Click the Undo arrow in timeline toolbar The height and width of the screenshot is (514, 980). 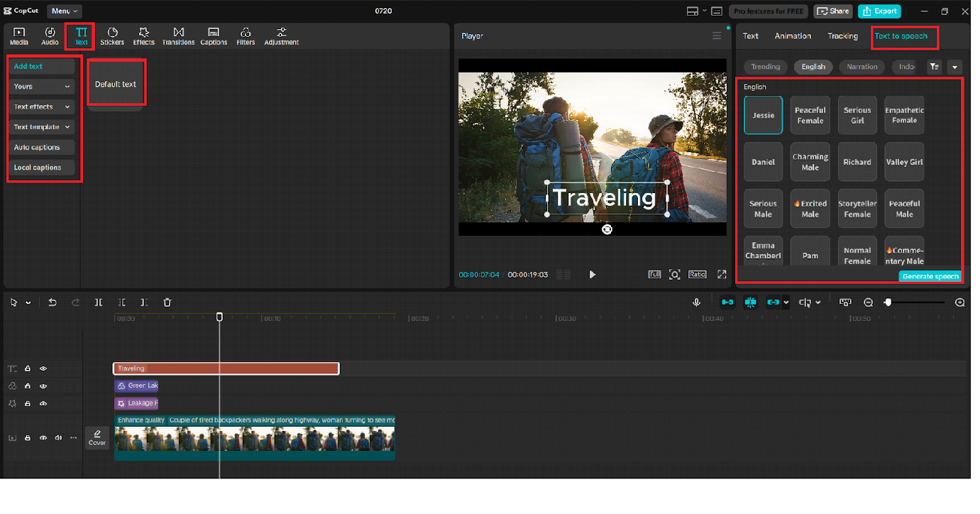click(x=53, y=302)
